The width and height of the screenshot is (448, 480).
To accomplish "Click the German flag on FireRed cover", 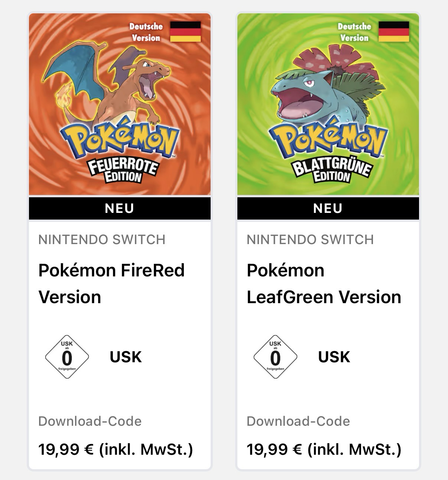I will pos(185,32).
